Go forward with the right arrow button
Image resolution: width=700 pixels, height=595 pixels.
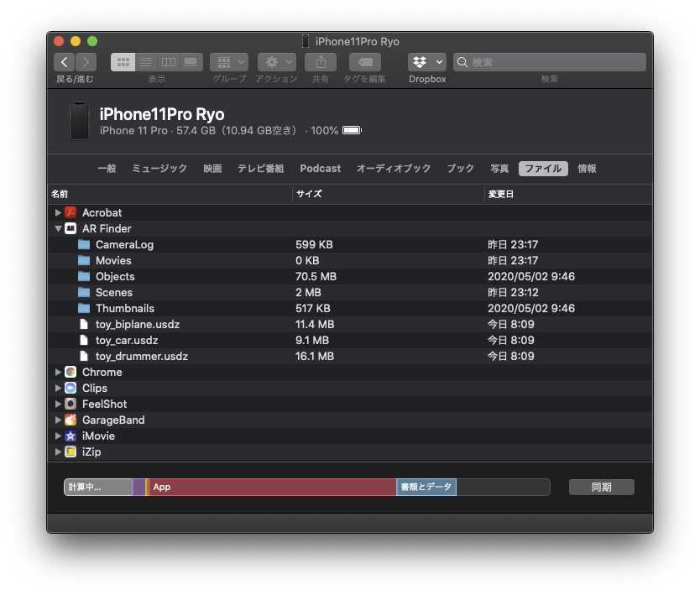[86, 62]
